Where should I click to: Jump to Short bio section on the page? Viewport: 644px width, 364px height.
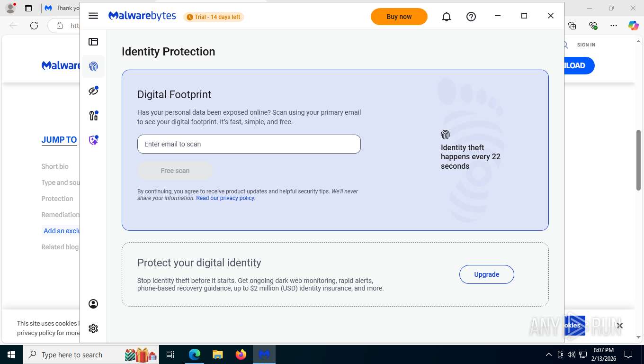55,166
